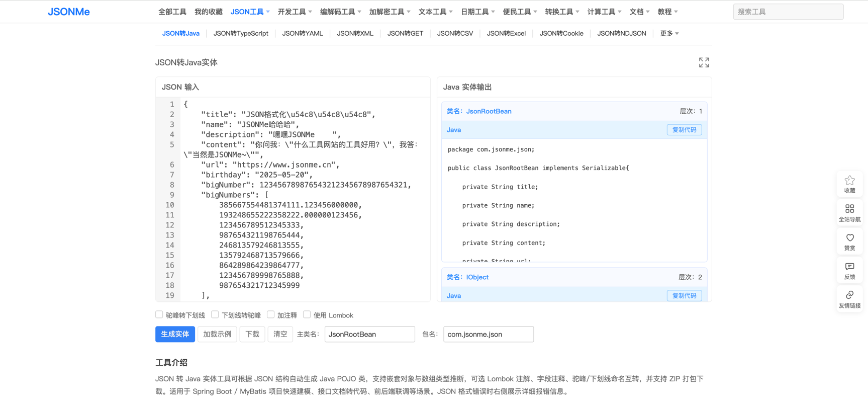Open the 反馈 feedback icon
This screenshot has height=404, width=868.
[849, 270]
